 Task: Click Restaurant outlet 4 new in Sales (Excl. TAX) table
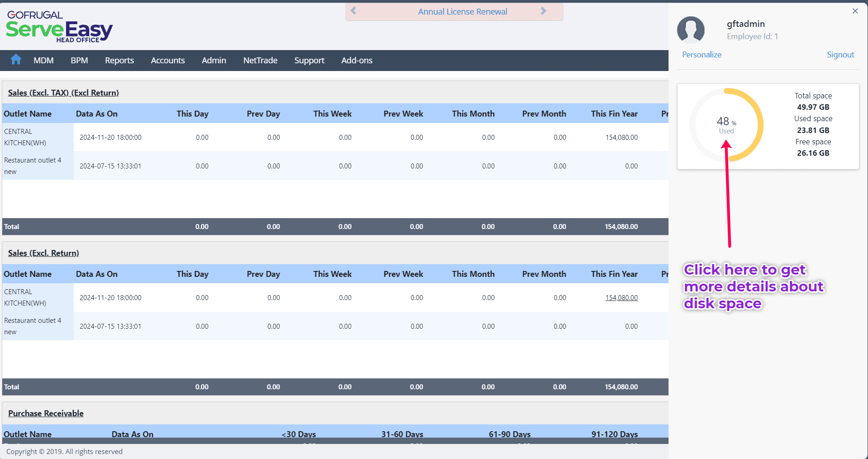click(33, 166)
